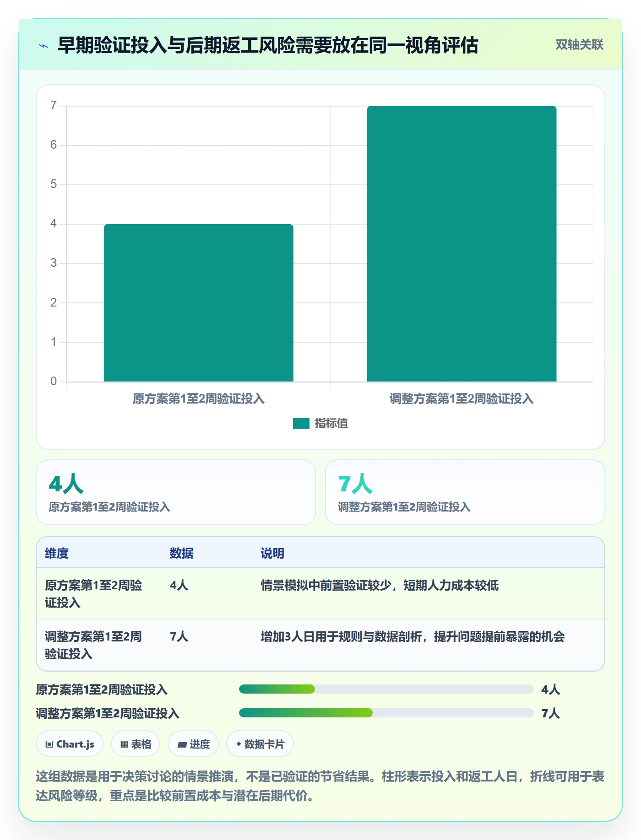This screenshot has width=641, height=840.
Task: Click the 双轴关联 label in the header
Action: coord(579,44)
